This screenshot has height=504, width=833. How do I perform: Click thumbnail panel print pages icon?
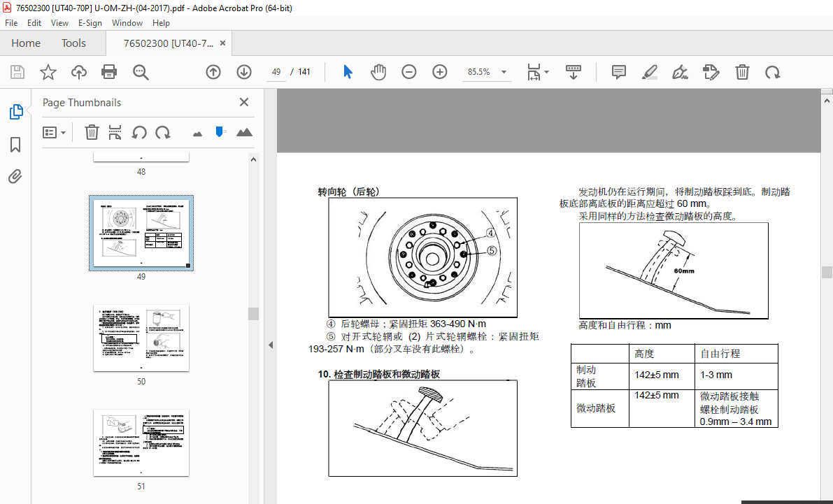(115, 132)
